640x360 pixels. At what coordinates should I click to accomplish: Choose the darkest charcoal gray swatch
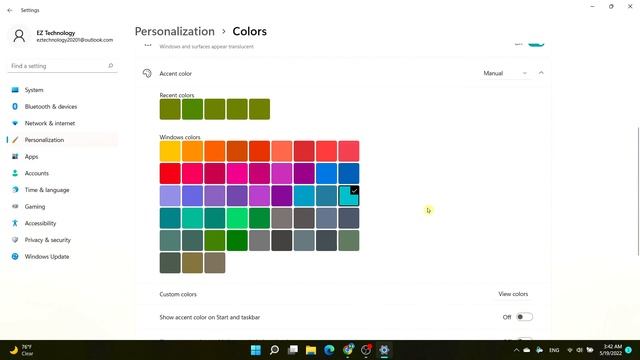282,240
